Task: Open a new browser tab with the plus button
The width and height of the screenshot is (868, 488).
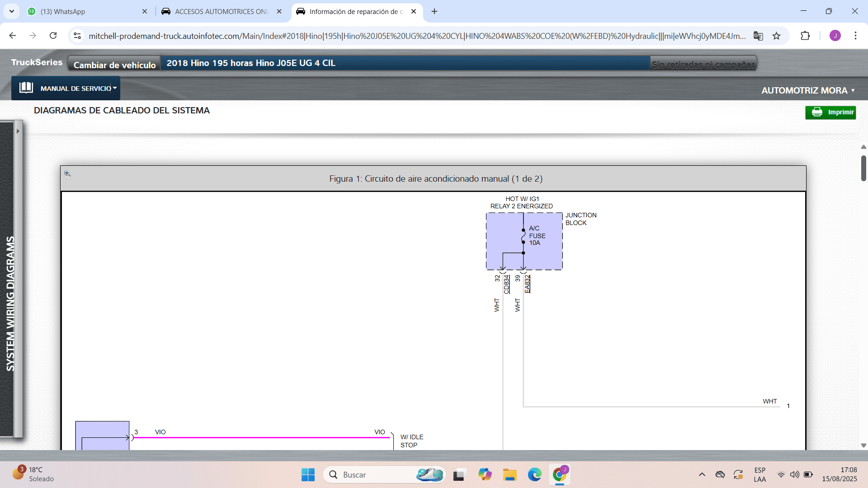Action: pyautogui.click(x=434, y=12)
